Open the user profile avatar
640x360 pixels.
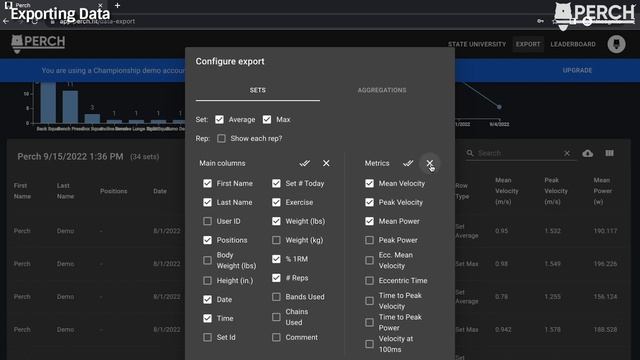[616, 44]
